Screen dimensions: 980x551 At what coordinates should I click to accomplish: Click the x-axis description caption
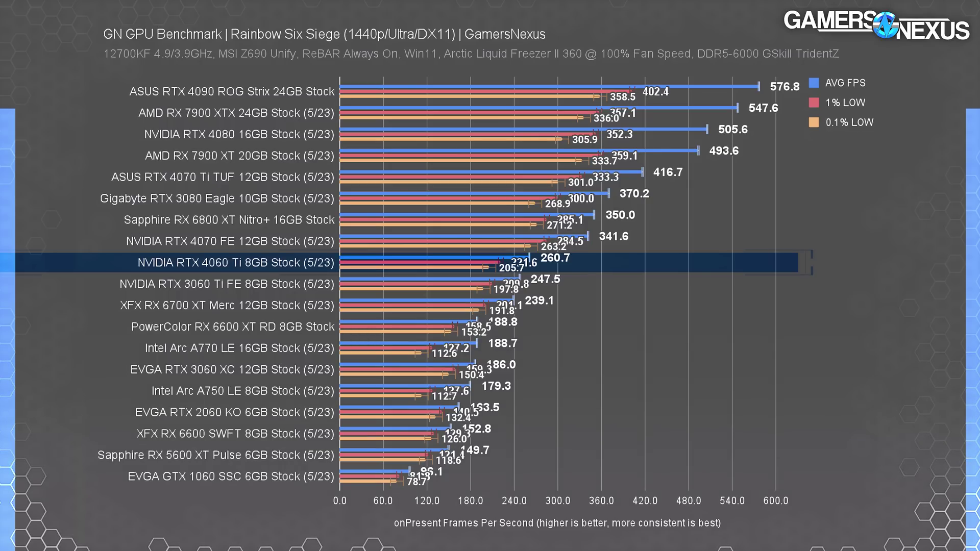coord(557,523)
